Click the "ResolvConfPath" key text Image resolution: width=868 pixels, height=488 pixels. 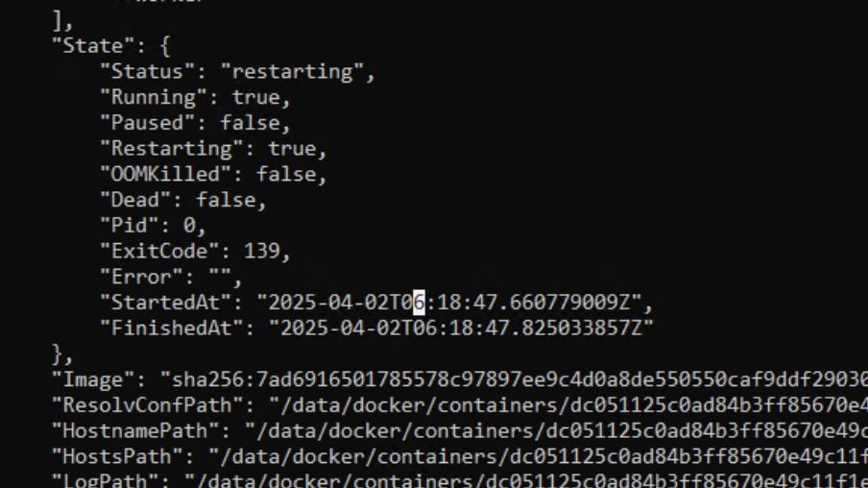pos(147,405)
